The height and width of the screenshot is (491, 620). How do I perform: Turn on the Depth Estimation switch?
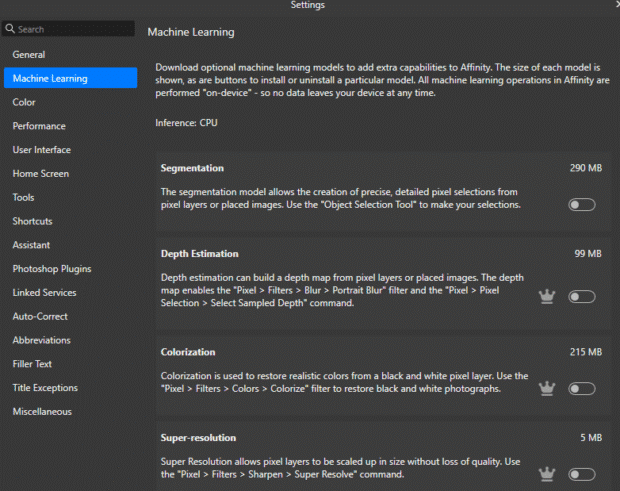(581, 297)
